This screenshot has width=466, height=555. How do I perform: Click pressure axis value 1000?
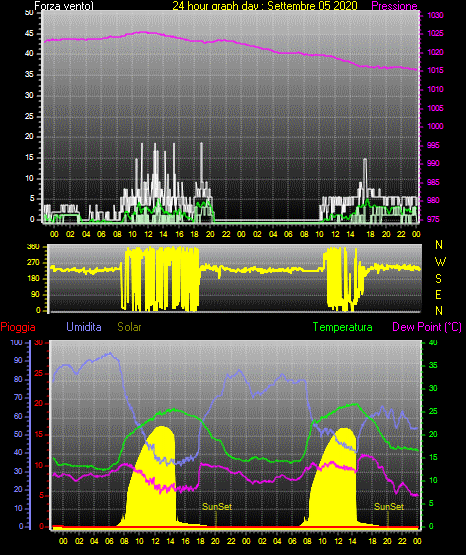(x=435, y=126)
